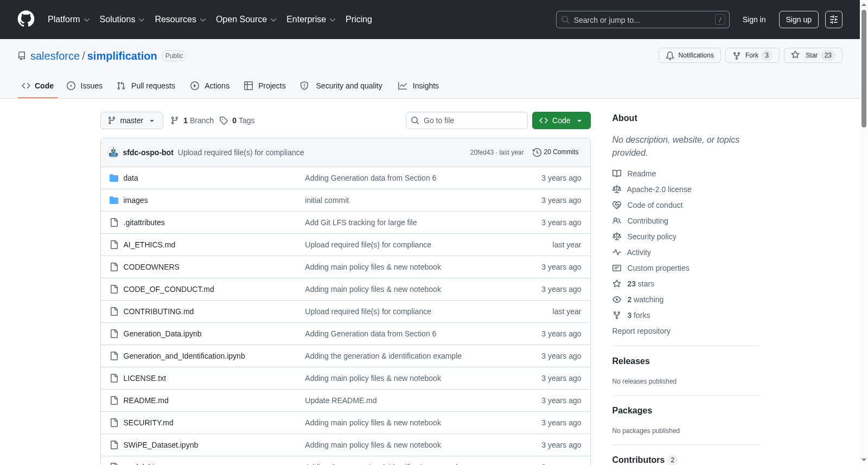Click the GitHub logo icon

pos(26,19)
